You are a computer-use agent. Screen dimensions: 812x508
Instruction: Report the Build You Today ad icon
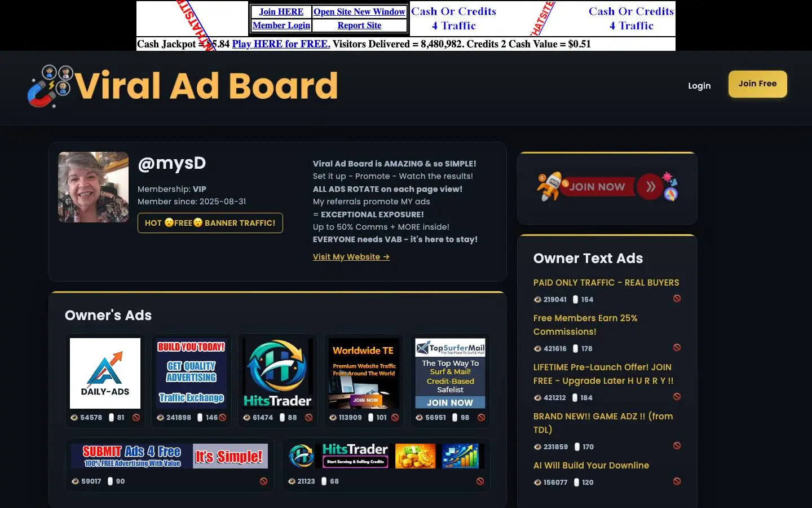223,418
